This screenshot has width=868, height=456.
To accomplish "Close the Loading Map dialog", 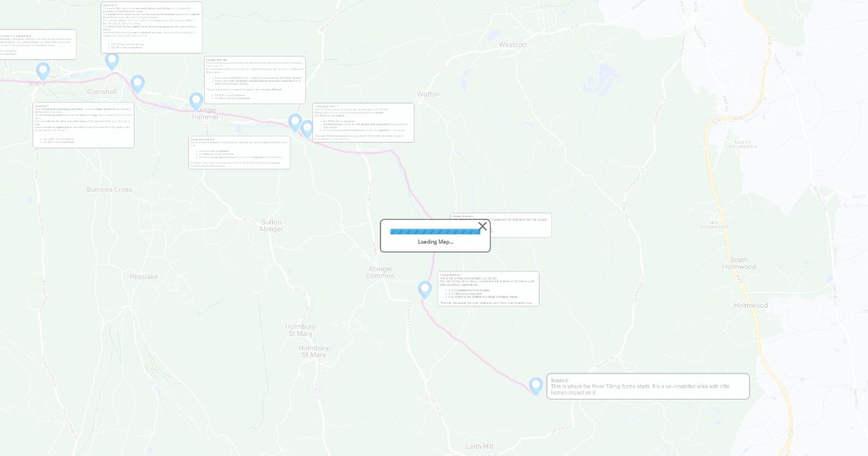I will [482, 227].
